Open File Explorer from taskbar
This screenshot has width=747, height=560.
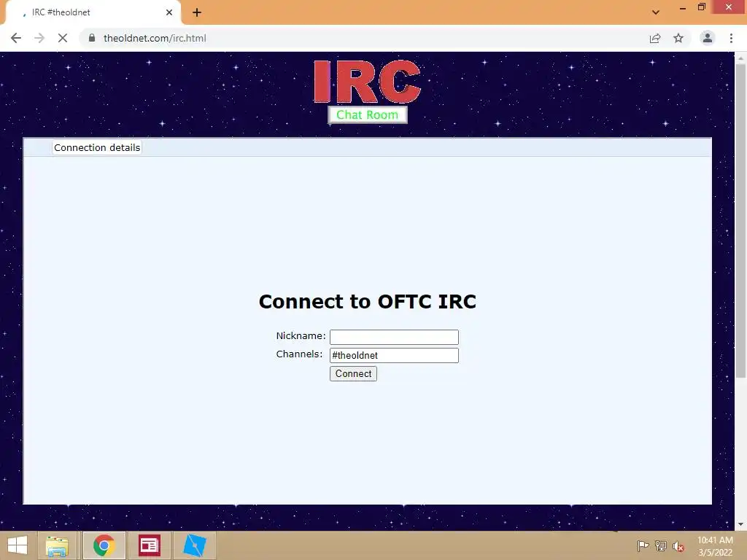coord(57,545)
